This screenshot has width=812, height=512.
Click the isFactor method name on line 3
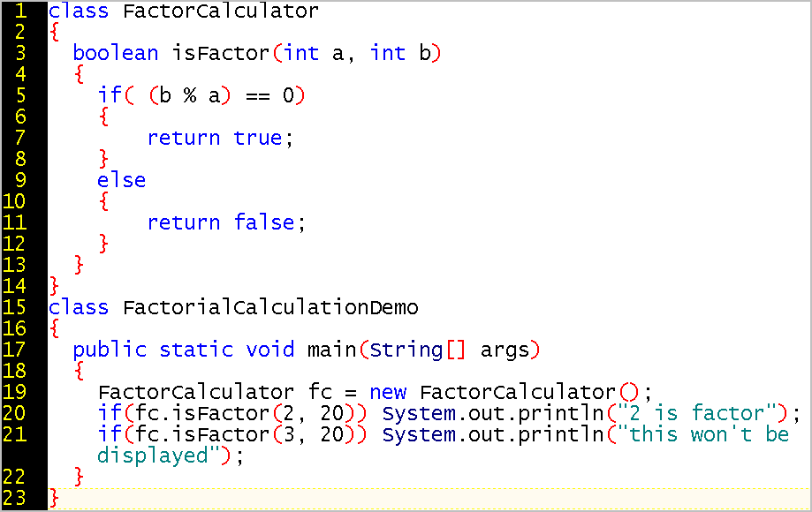pyautogui.click(x=221, y=53)
